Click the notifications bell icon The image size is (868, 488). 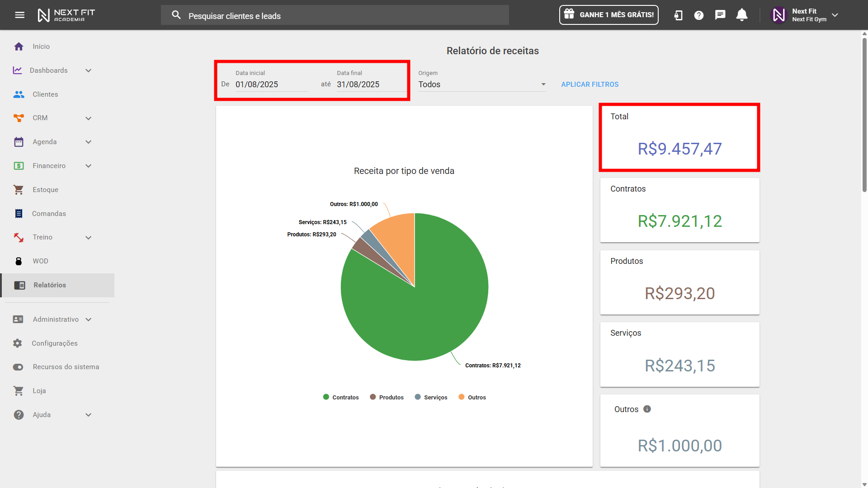[x=741, y=15]
